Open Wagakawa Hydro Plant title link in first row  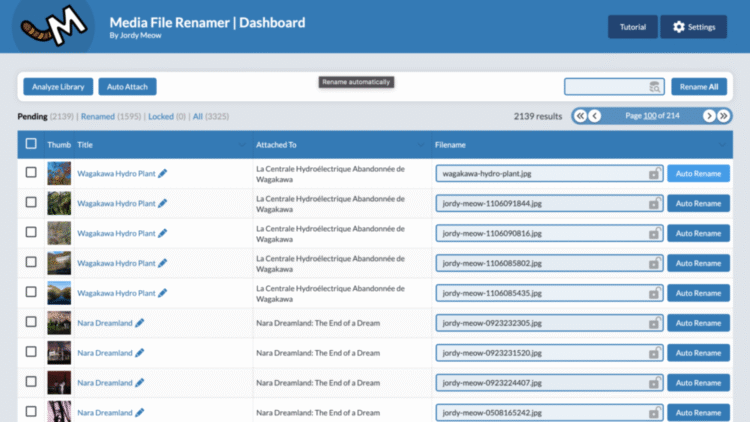[116, 173]
